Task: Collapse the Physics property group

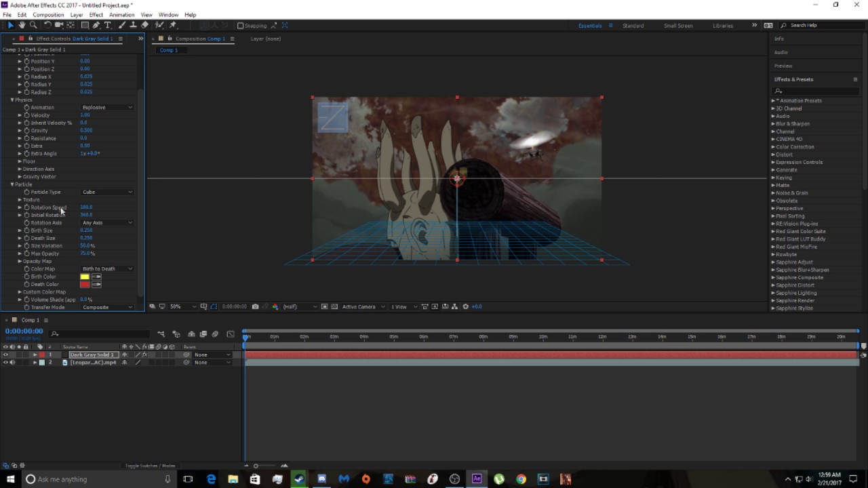Action: pyautogui.click(x=12, y=100)
